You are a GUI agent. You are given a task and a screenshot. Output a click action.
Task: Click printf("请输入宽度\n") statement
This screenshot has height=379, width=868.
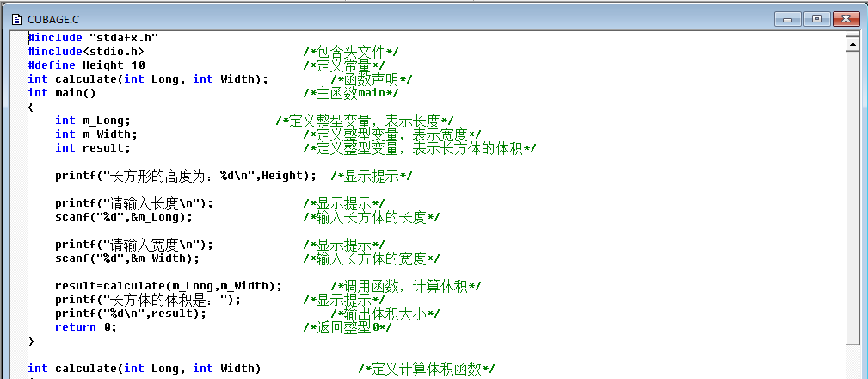(134, 245)
